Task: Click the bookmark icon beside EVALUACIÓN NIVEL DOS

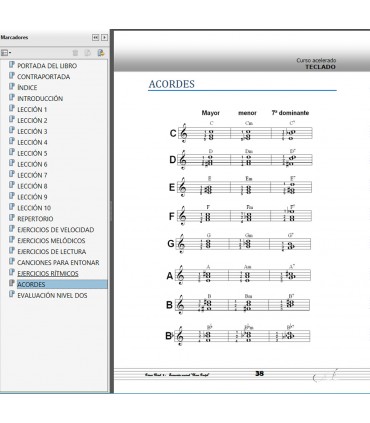Action: pyautogui.click(x=12, y=294)
